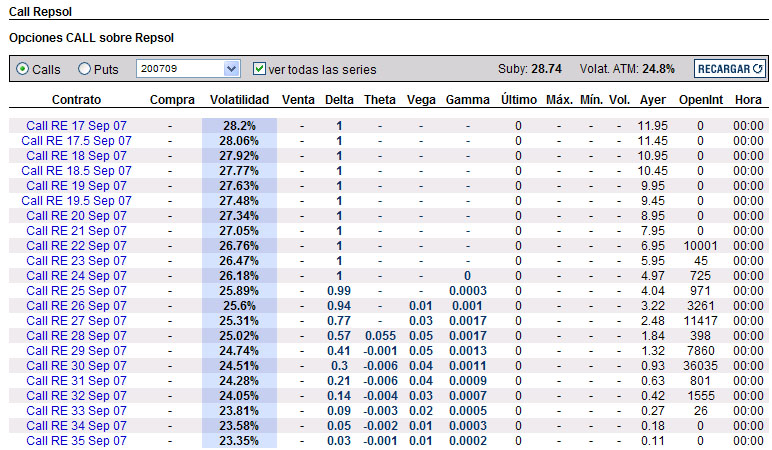Click the 0.57 delta value

(339, 336)
